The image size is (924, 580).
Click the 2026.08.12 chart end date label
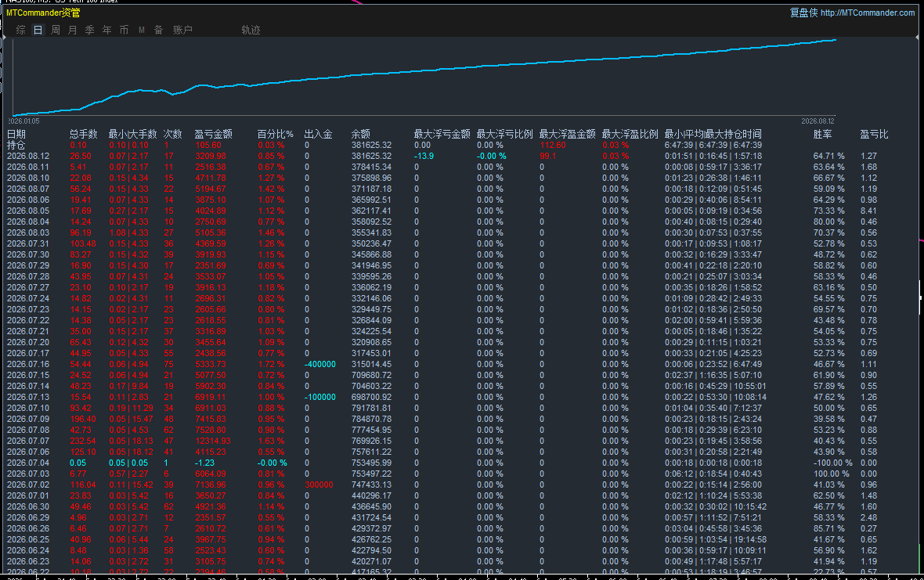[818, 121]
